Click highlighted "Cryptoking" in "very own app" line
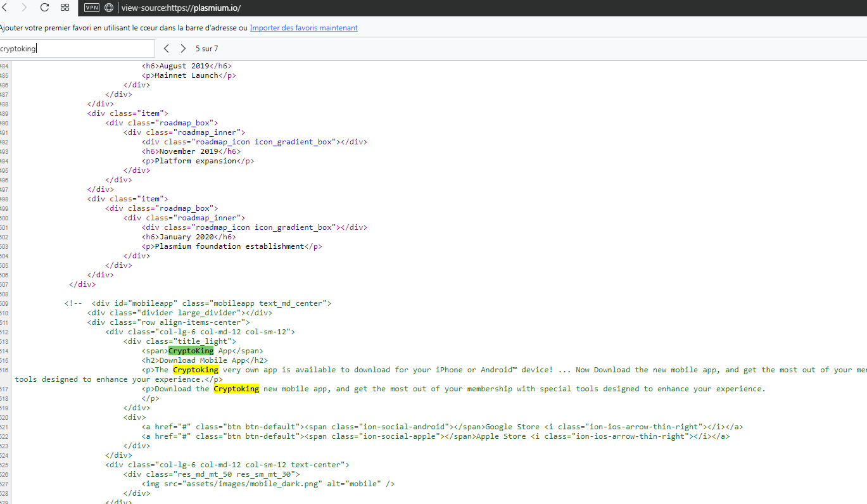867x504 pixels. coord(196,370)
